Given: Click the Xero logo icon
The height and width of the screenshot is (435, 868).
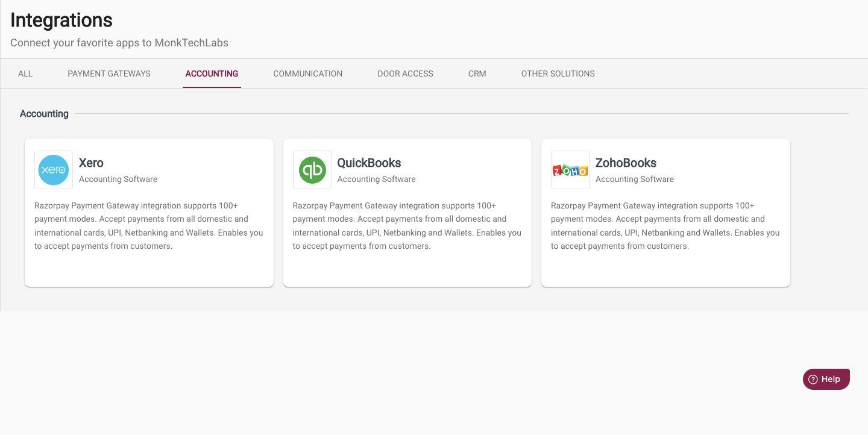Looking at the screenshot, I should click(x=54, y=170).
